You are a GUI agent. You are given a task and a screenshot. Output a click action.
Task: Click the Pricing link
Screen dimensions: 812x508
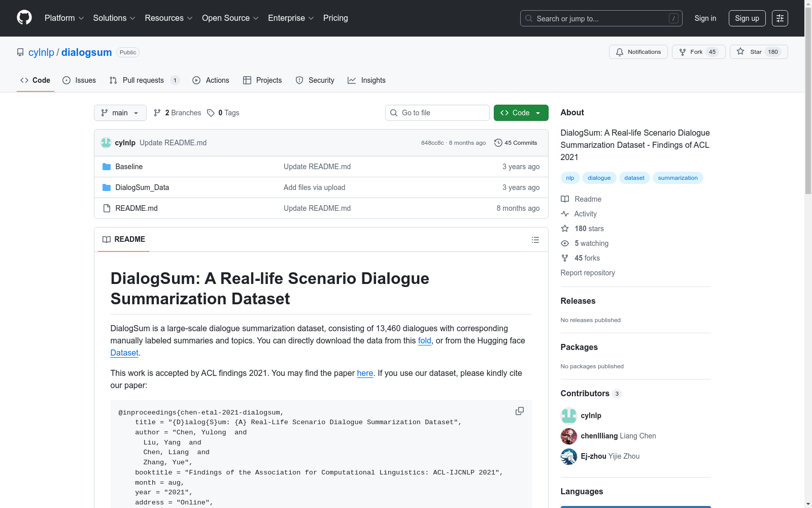tap(335, 18)
